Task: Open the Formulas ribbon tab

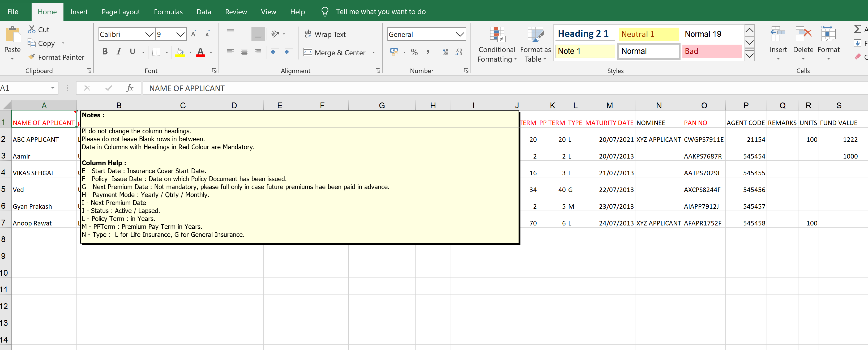Action: [x=168, y=12]
